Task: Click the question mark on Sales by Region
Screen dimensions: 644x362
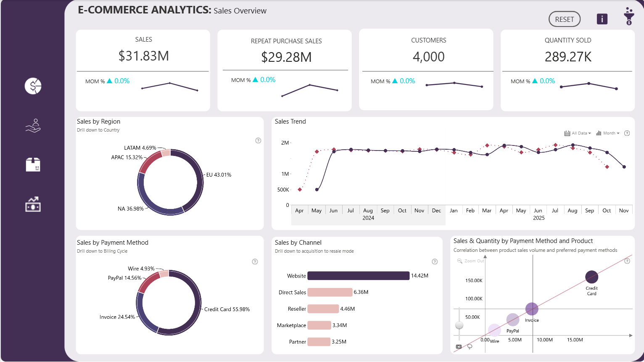Action: pyautogui.click(x=258, y=140)
